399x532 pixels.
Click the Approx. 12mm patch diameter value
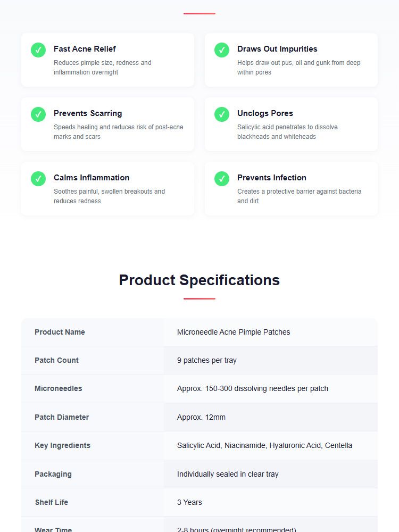click(x=201, y=417)
